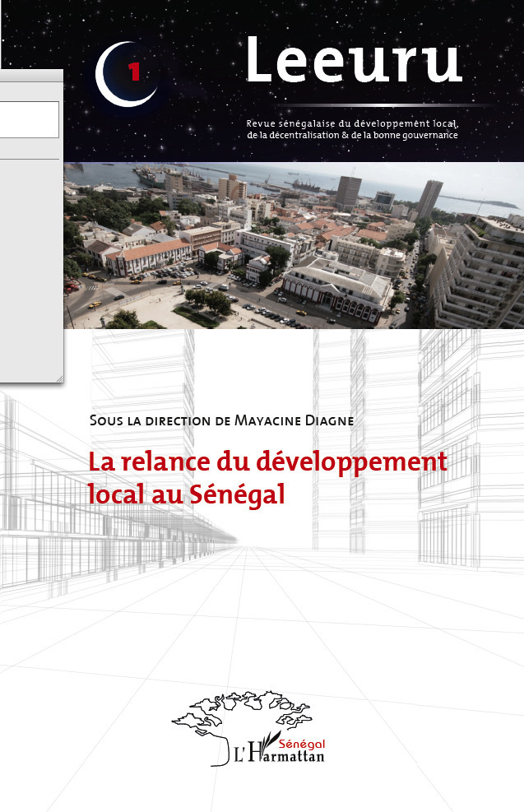Click the orange 'Sénégal' label by the logo
Image resolution: width=524 pixels, height=812 pixels.
click(x=302, y=742)
